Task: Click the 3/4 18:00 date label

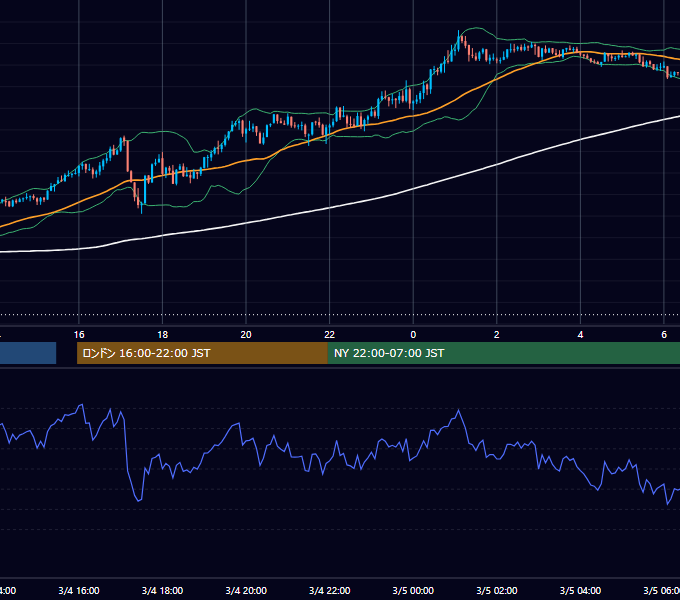Action: point(163,590)
